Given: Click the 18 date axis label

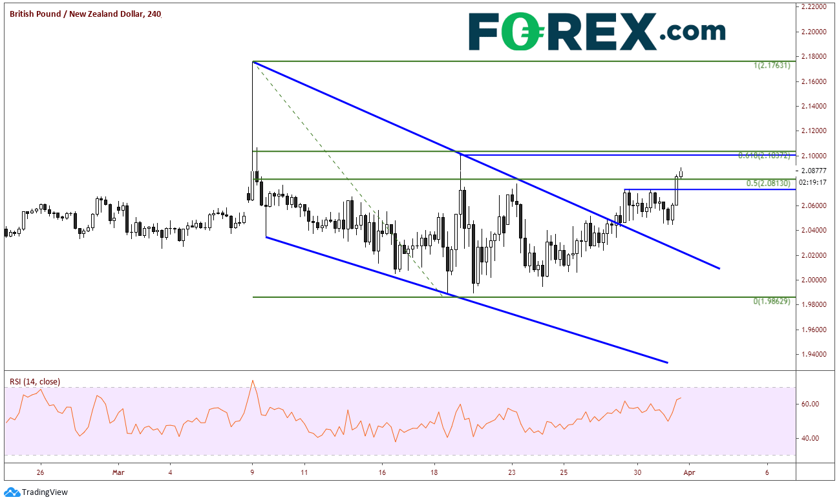Looking at the screenshot, I should click(435, 472).
